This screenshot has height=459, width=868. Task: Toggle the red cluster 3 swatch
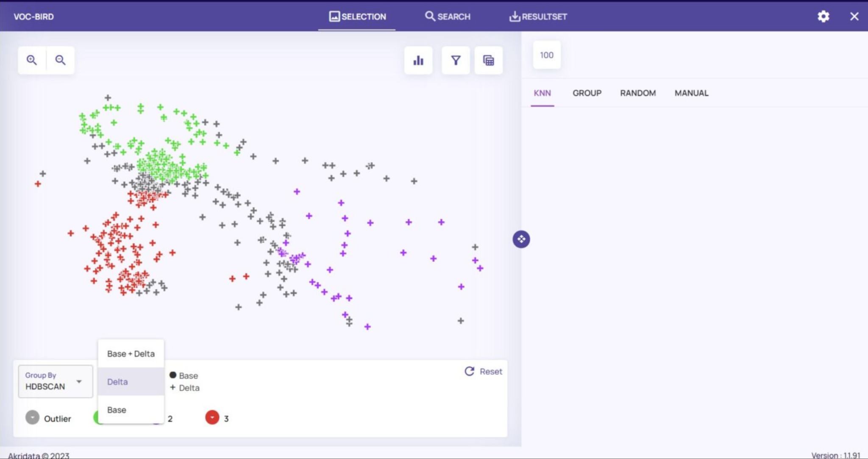[x=212, y=418]
